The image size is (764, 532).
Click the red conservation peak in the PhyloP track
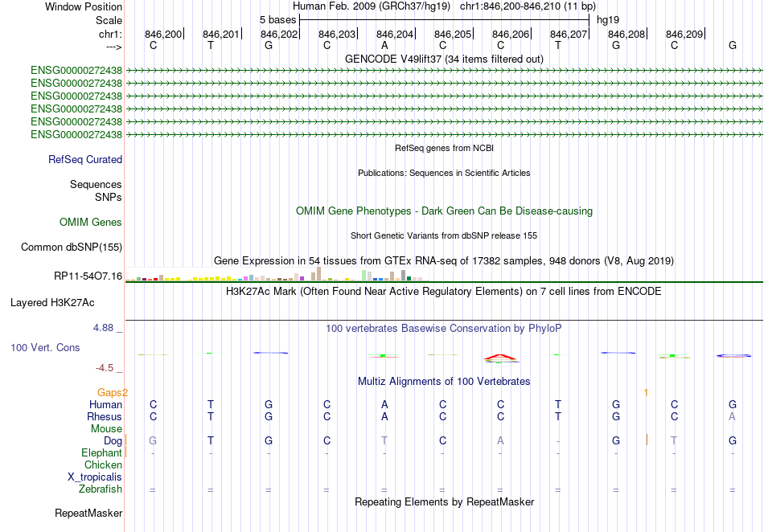[x=500, y=358]
